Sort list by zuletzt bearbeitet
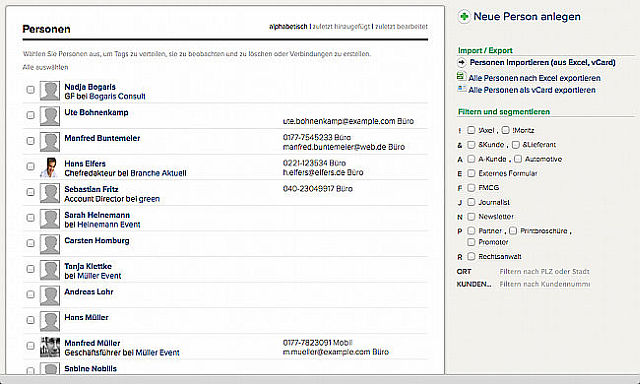 point(401,27)
